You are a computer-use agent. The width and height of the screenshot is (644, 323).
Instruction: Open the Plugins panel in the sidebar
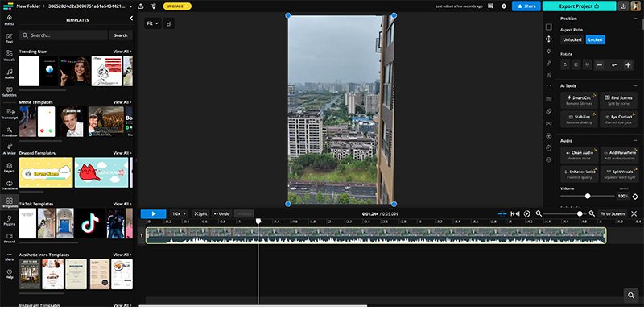9,221
